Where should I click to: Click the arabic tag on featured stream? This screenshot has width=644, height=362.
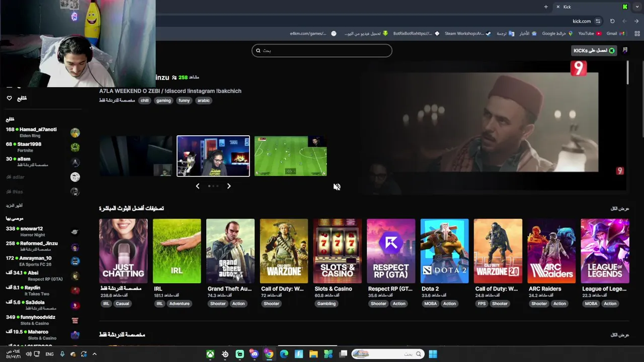(204, 101)
